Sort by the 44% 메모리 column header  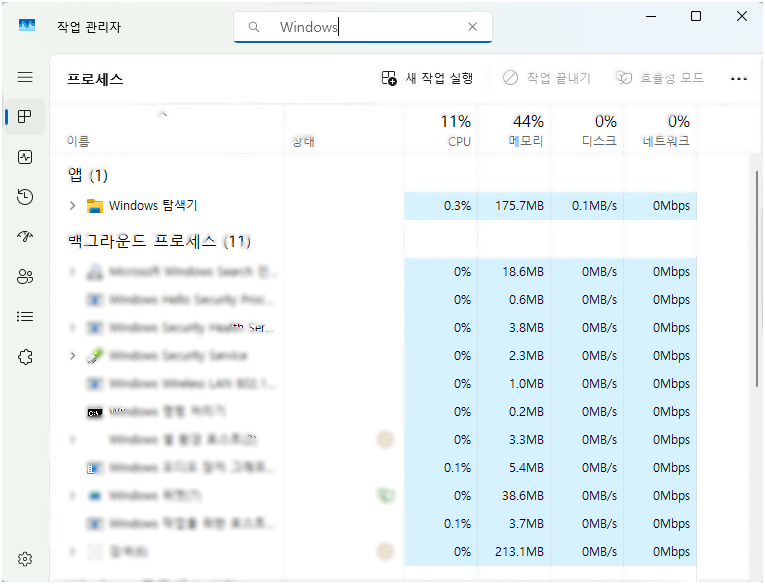514,130
